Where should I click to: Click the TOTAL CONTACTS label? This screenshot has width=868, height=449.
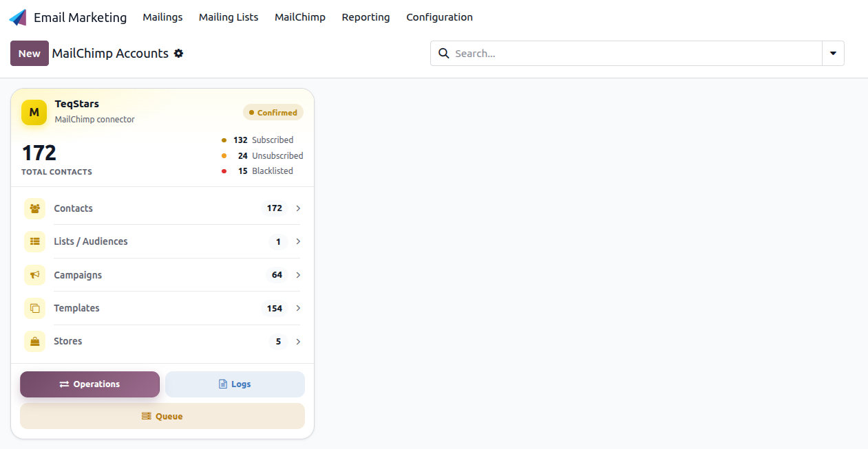(56, 172)
